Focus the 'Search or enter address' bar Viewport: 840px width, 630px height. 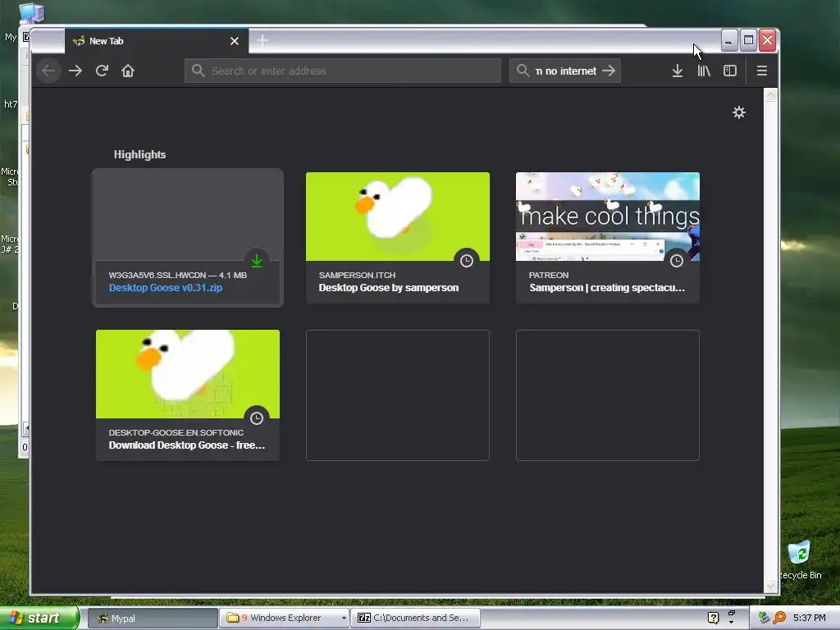pyautogui.click(x=343, y=71)
